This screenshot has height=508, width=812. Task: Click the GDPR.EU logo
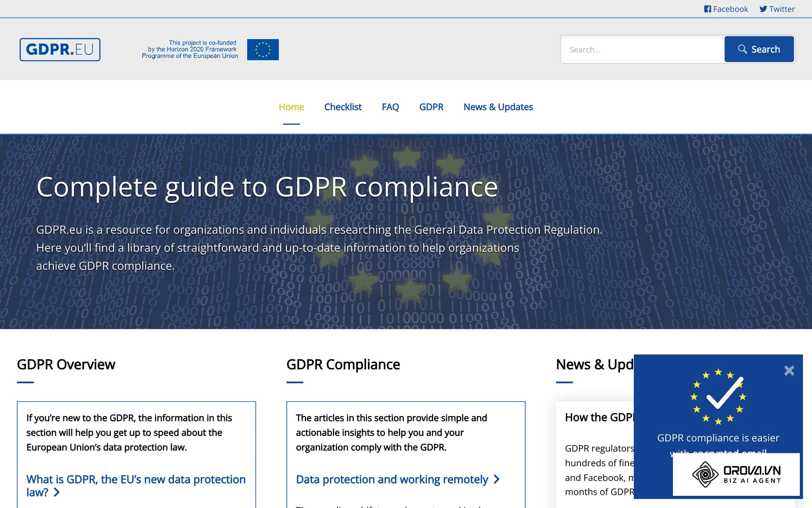click(60, 49)
